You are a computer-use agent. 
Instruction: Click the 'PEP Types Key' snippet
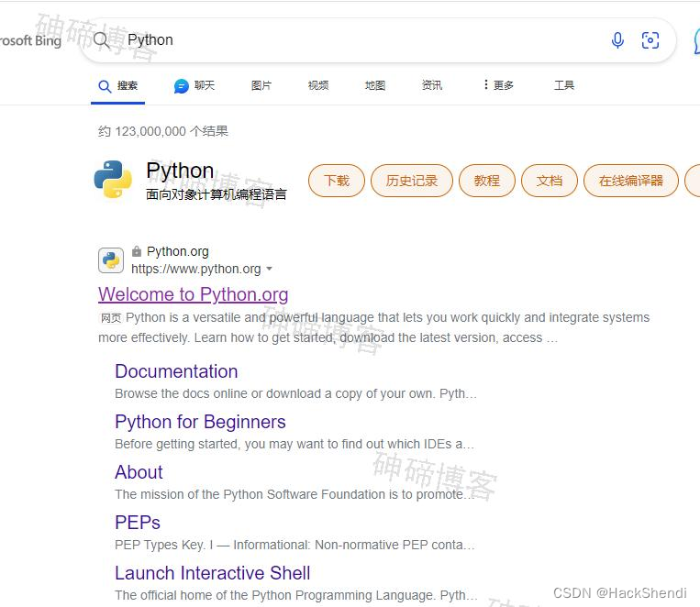pos(294,545)
